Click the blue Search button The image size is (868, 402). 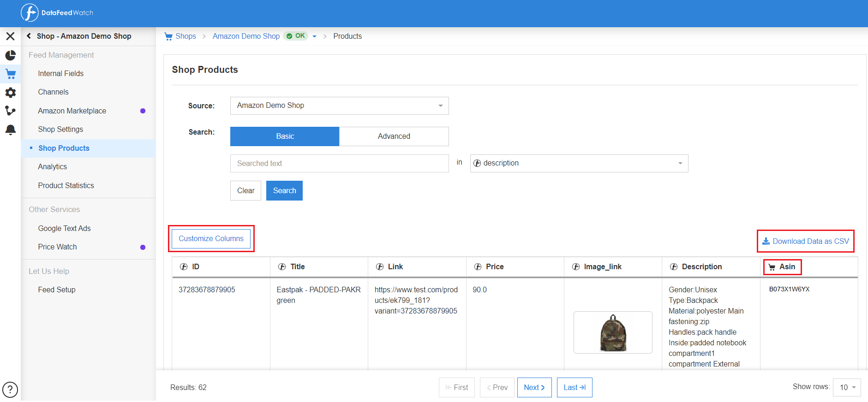tap(284, 190)
